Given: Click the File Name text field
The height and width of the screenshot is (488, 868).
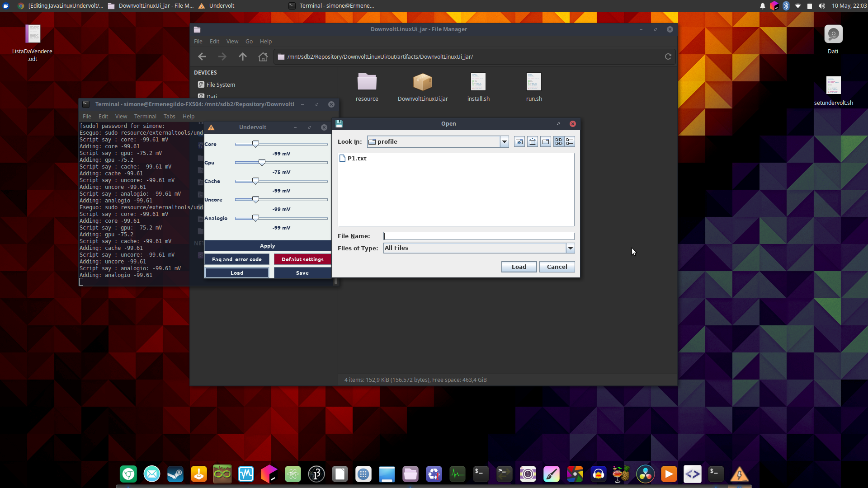Looking at the screenshot, I should point(478,236).
